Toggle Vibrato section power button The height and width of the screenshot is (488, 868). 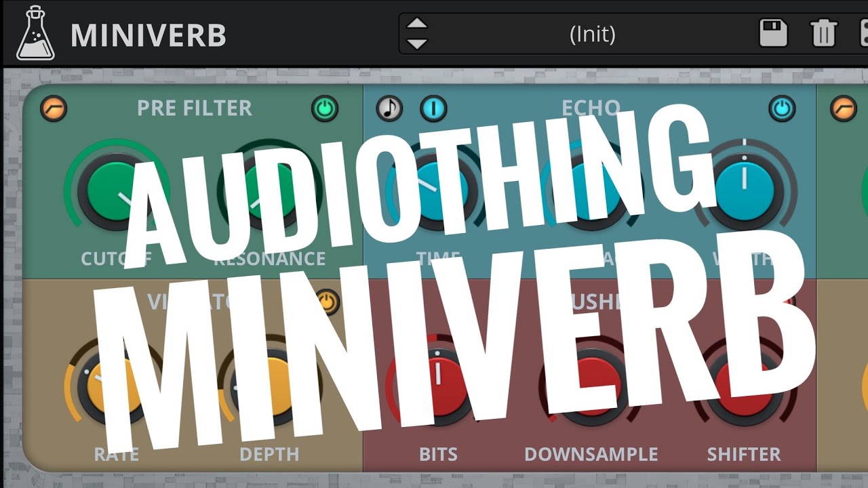pyautogui.click(x=327, y=302)
